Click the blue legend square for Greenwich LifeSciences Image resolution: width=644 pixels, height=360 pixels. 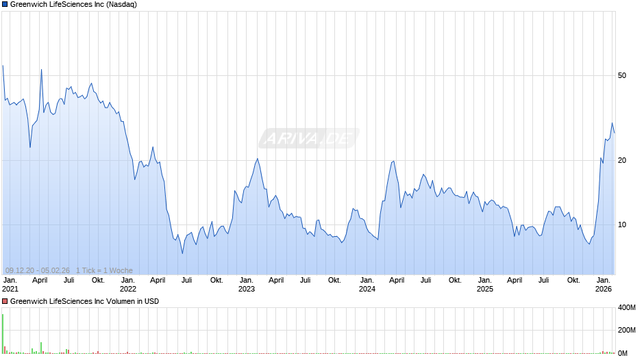click(5, 5)
